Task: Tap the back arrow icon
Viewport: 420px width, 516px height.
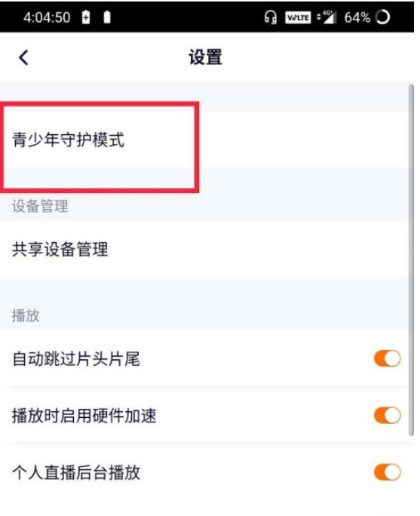Action: tap(23, 57)
